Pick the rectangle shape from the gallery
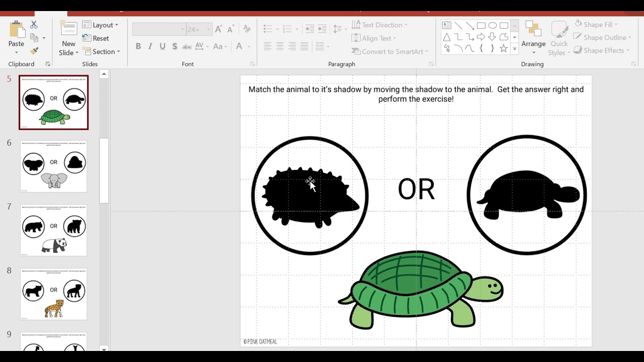This screenshot has height=362, width=644. (x=481, y=25)
